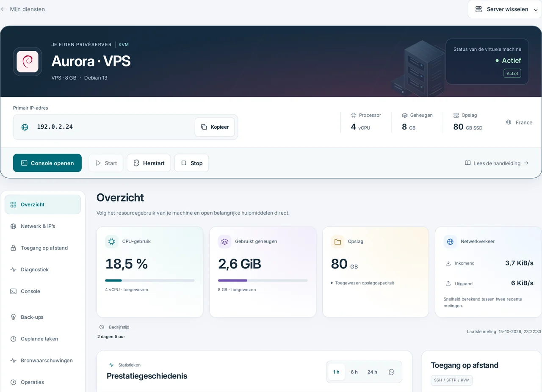Switch the chart to 24 h

[x=372, y=372]
